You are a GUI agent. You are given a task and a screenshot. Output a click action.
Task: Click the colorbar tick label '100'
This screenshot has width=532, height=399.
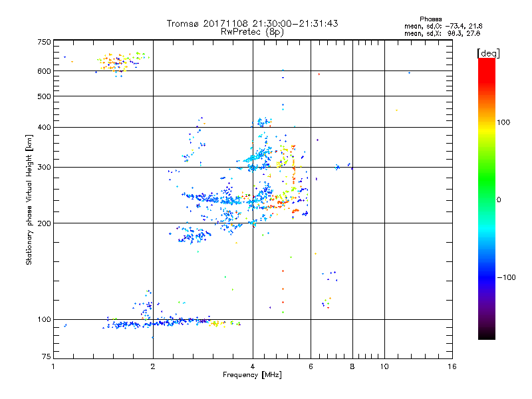pos(503,122)
